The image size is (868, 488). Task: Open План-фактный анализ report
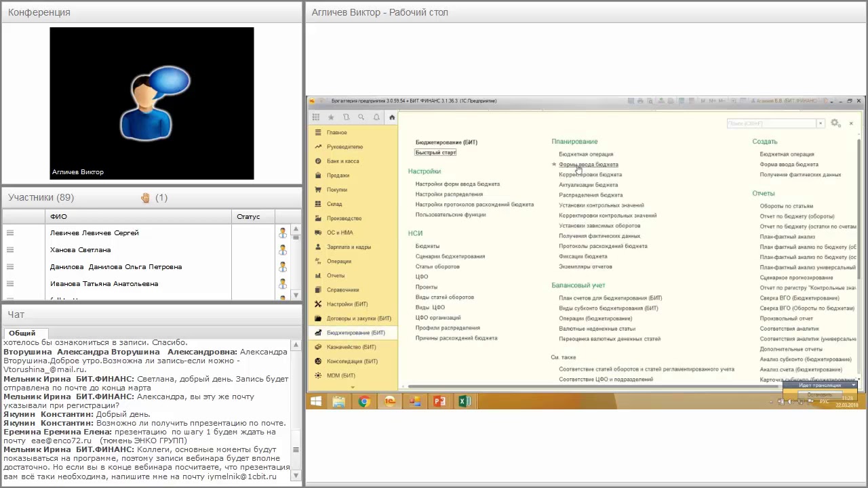787,237
